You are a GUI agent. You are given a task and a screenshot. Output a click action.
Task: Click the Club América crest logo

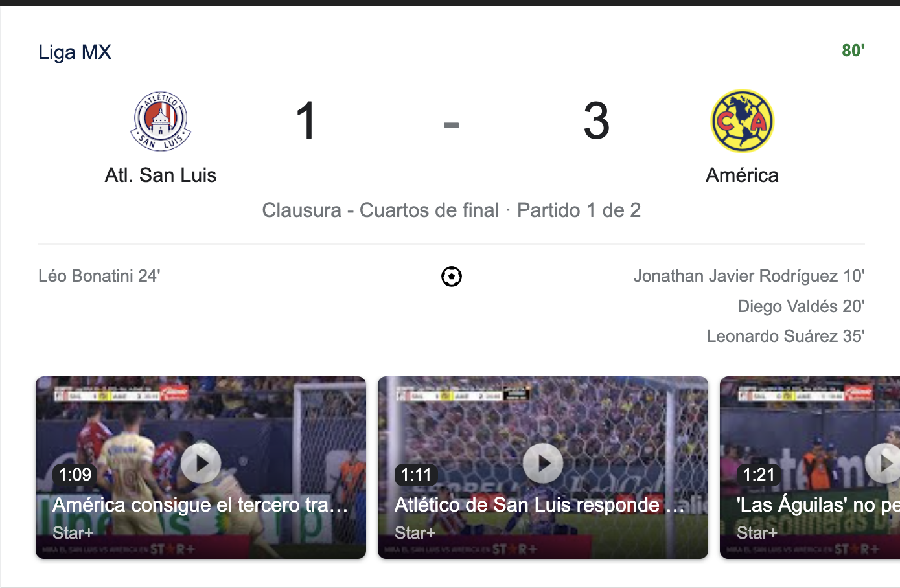coord(742,121)
